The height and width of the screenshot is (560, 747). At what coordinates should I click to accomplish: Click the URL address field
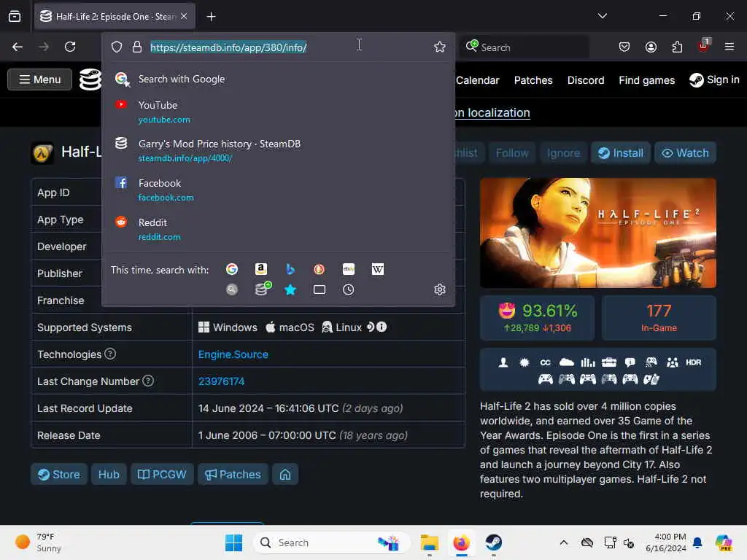click(286, 47)
